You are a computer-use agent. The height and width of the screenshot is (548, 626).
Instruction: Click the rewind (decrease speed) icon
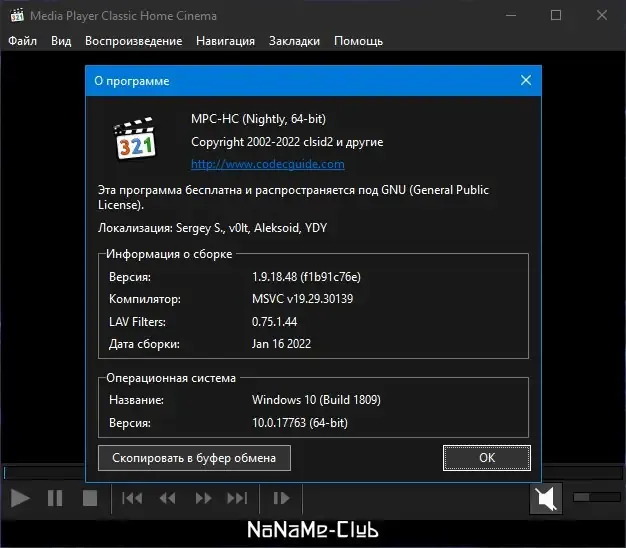pyautogui.click(x=167, y=498)
